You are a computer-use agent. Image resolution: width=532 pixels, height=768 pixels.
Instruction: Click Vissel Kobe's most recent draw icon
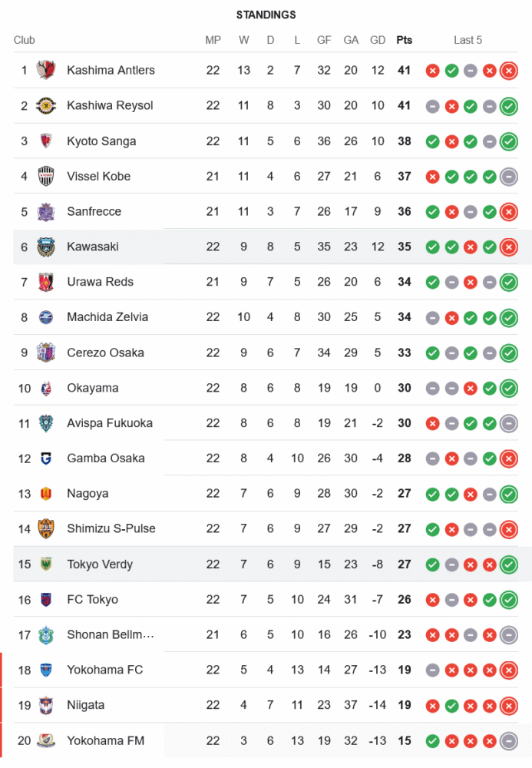508,177
